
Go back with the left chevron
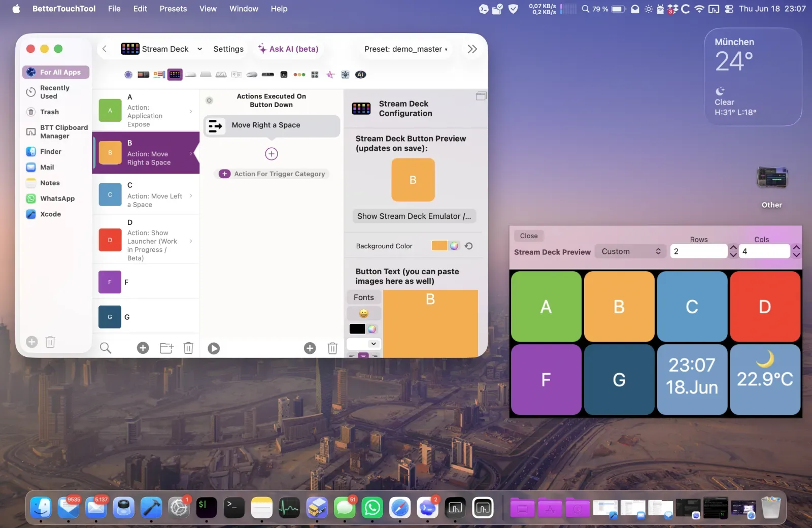[105, 49]
